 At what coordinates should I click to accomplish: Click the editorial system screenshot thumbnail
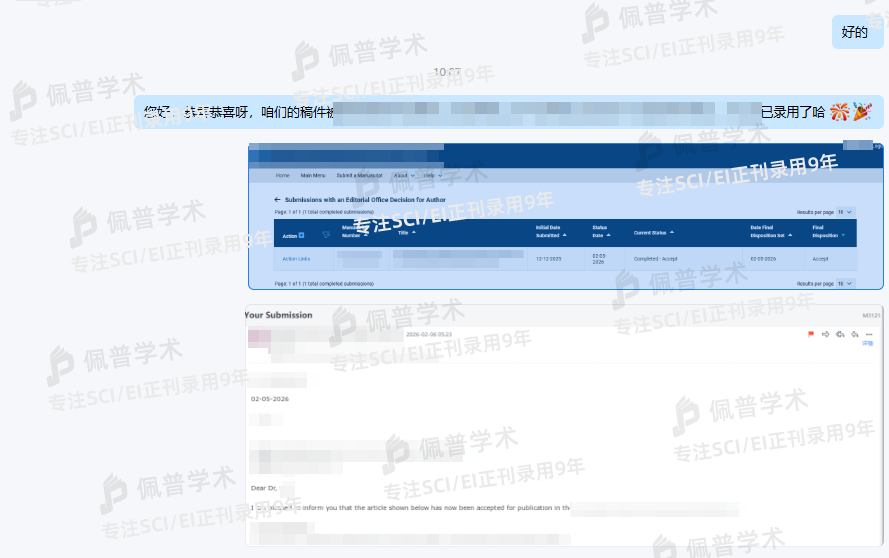pos(566,216)
